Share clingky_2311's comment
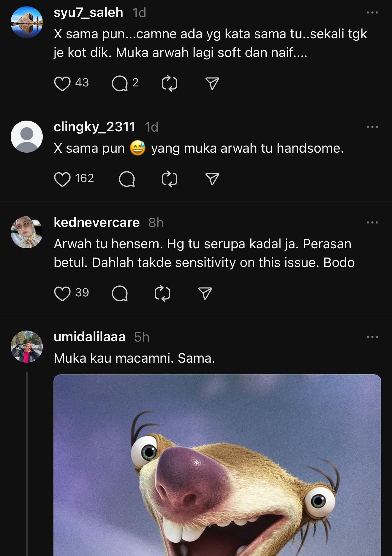This screenshot has width=392, height=556. click(x=212, y=179)
